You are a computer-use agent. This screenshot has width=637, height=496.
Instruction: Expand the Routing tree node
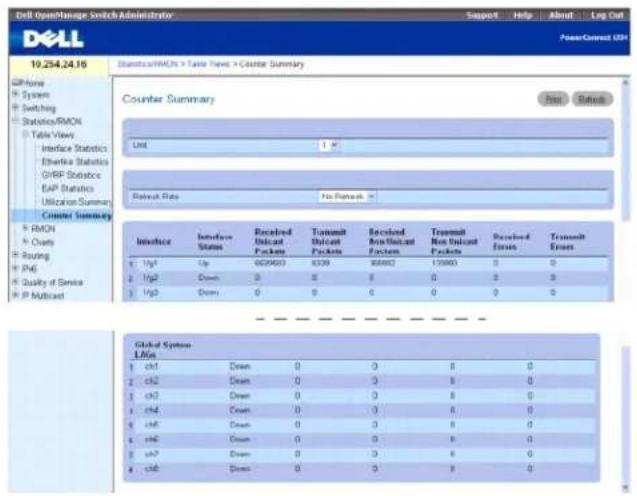click(x=16, y=255)
